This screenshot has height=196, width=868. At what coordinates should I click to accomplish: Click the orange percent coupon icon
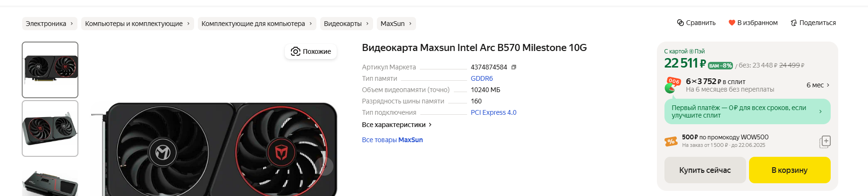(671, 141)
